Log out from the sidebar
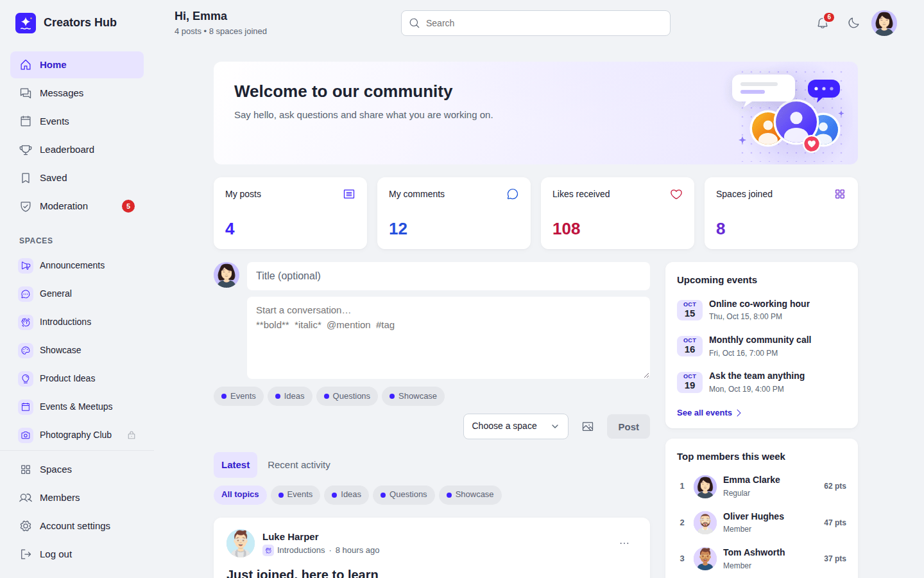Image resolution: width=924 pixels, height=578 pixels. [77, 554]
